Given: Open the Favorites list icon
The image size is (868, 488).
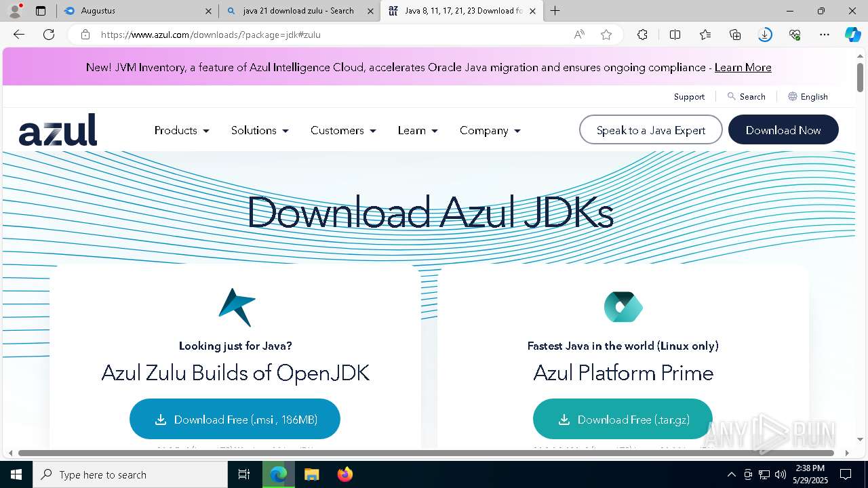Looking at the screenshot, I should [x=705, y=35].
